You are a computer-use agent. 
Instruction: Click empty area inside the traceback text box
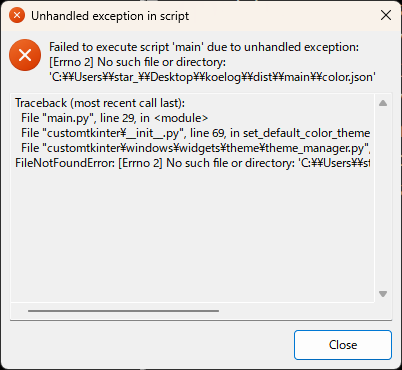pyautogui.click(x=193, y=233)
